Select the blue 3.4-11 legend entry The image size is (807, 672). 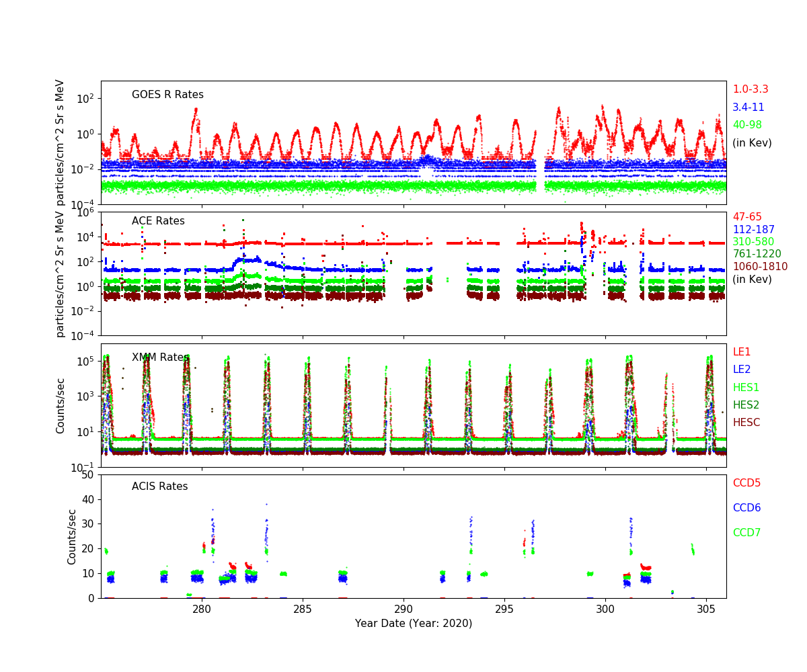[x=748, y=108]
